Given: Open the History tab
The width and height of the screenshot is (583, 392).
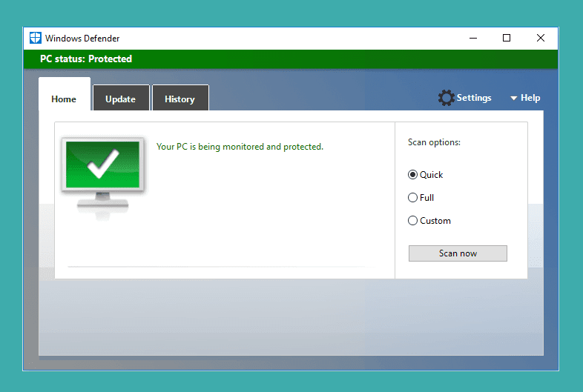Looking at the screenshot, I should (x=180, y=99).
